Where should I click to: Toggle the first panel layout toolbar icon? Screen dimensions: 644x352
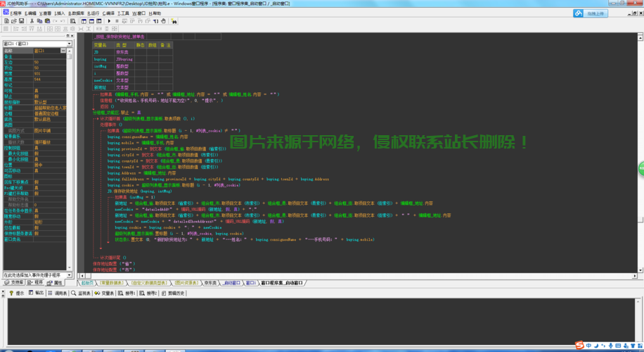click(x=84, y=21)
